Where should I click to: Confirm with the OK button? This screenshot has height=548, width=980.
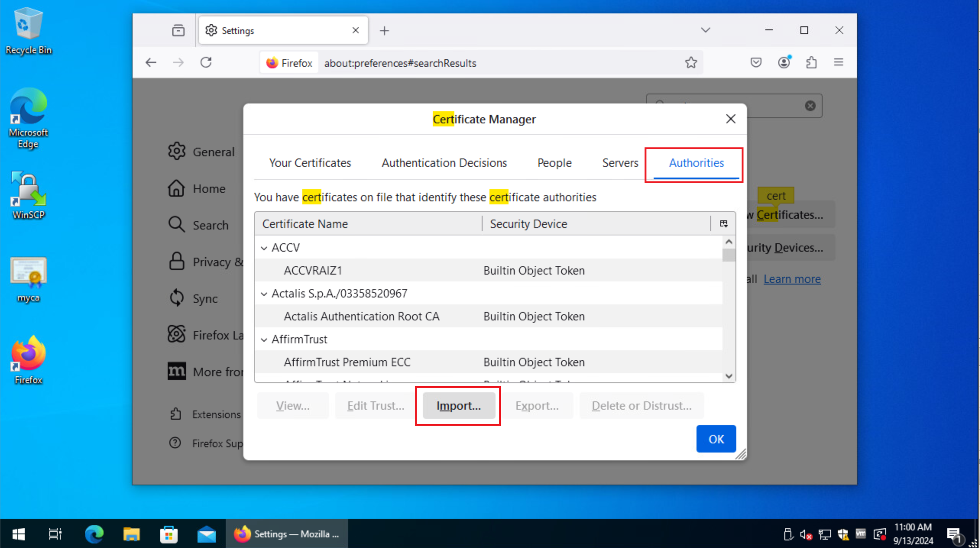tap(716, 439)
